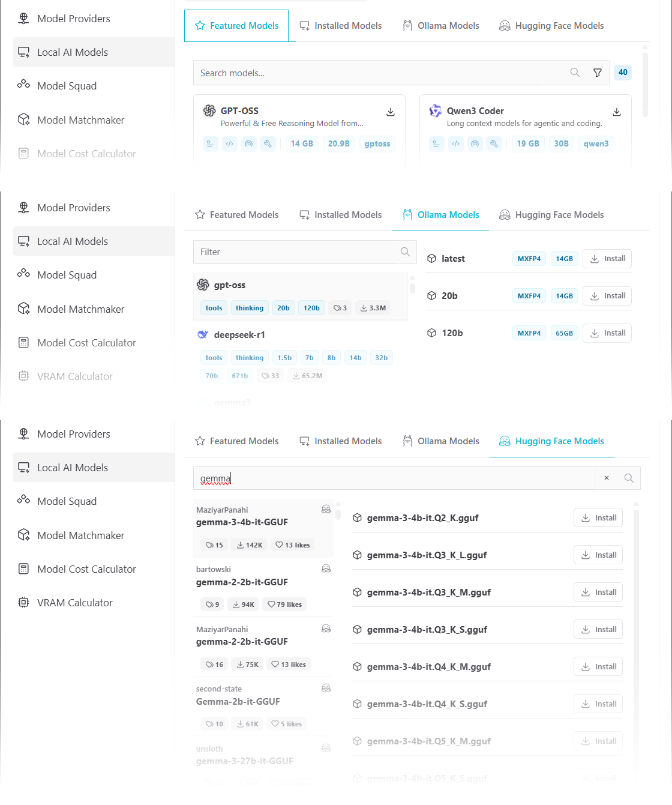The width and height of the screenshot is (672, 805).
Task: Install gemma-3-4b-it.Q4_K_M.gguf file
Action: point(598,667)
